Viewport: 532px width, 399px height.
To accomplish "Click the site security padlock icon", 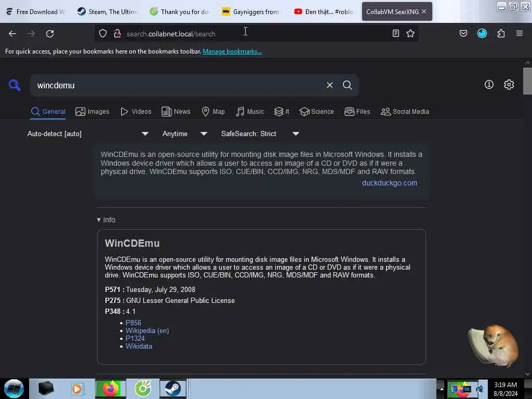I will [117, 33].
